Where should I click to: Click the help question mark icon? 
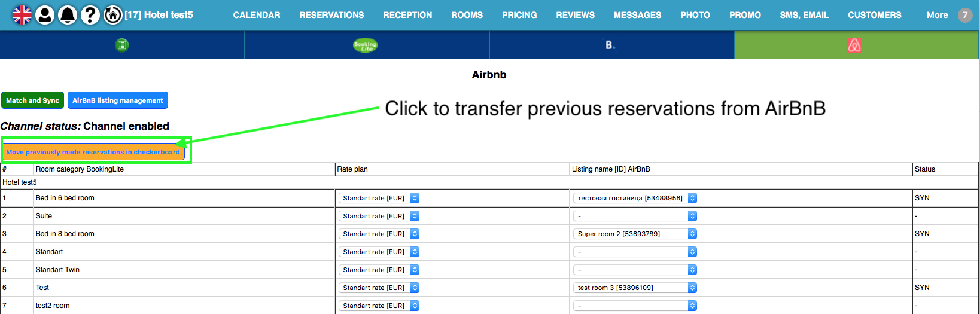point(90,14)
